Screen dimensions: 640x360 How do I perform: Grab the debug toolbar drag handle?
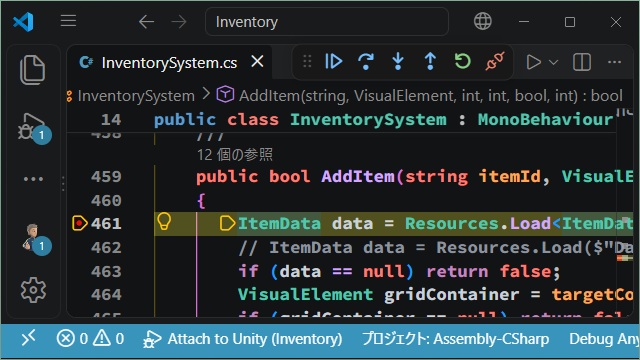click(x=307, y=62)
